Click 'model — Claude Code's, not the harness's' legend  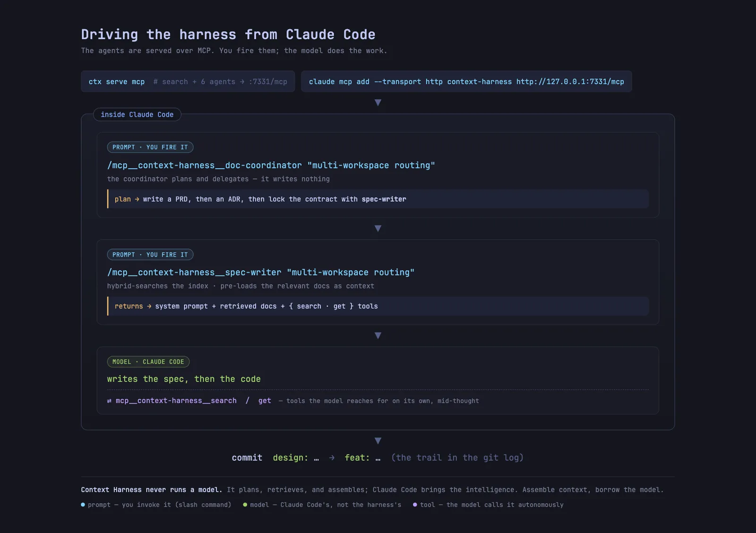(326, 505)
